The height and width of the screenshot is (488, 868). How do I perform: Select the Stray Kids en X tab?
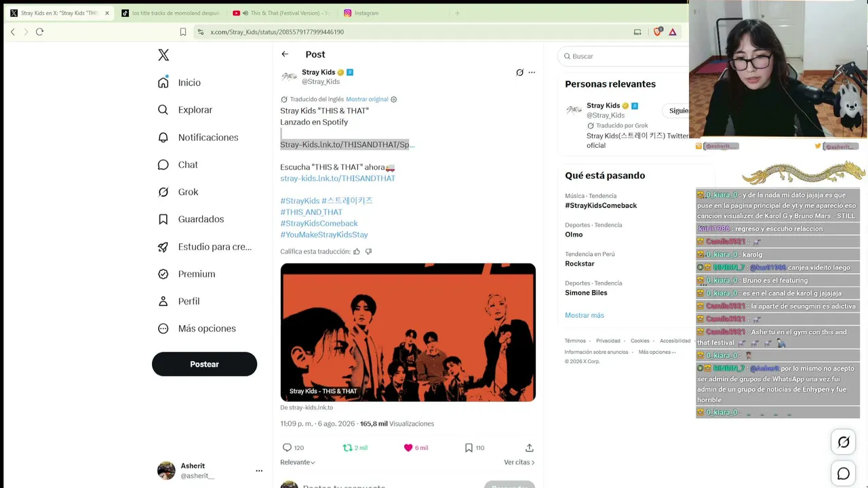tap(56, 13)
